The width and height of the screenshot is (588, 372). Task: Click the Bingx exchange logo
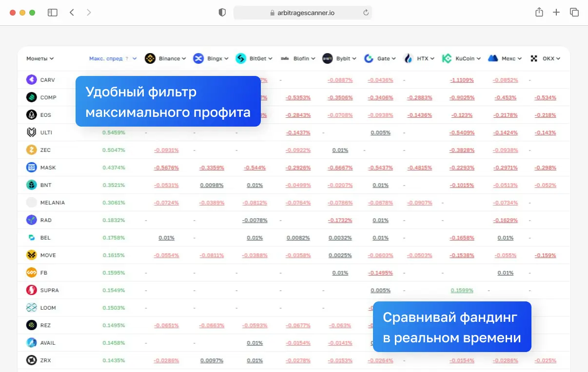click(198, 58)
